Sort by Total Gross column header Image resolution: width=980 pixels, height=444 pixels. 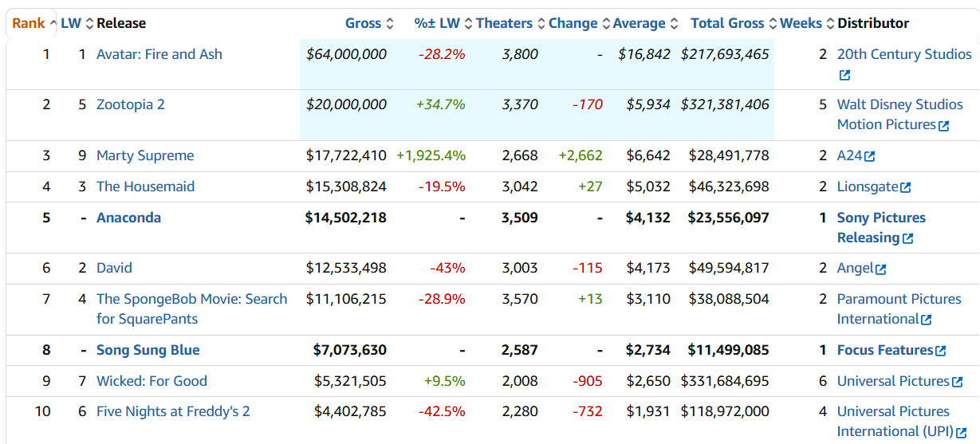tap(727, 23)
